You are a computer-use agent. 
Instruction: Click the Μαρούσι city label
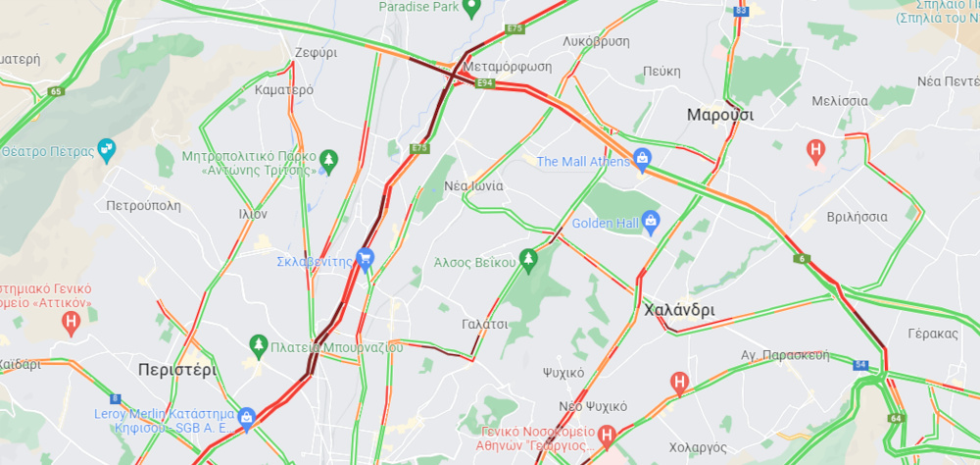point(720,115)
